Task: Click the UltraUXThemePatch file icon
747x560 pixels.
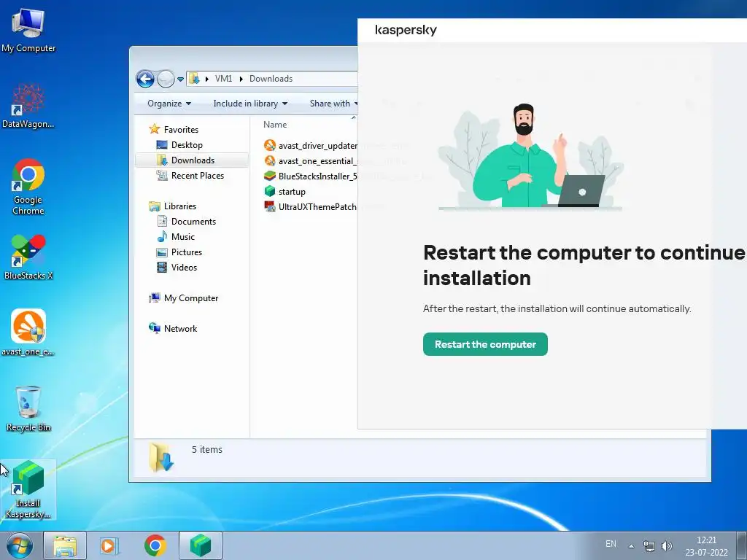Action: click(270, 206)
